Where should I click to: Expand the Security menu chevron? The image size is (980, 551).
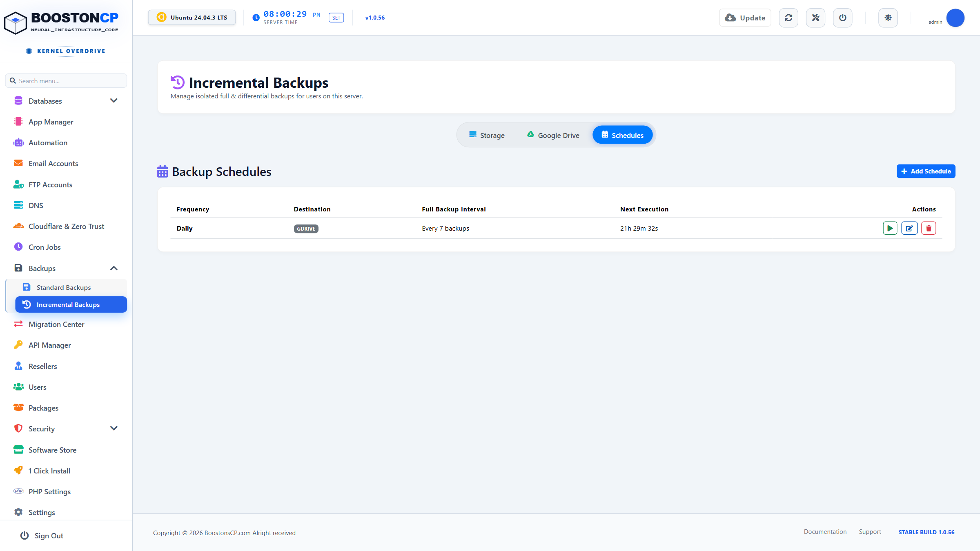pyautogui.click(x=114, y=428)
